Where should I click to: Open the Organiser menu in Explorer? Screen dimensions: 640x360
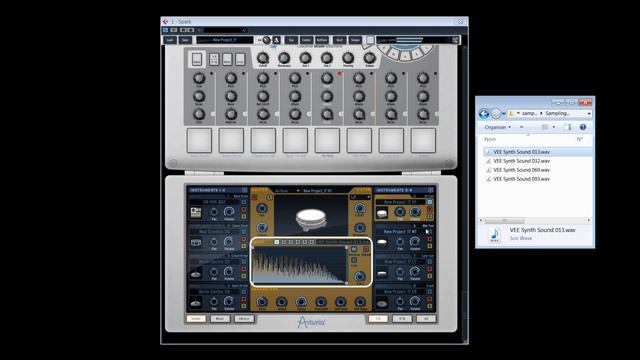point(498,127)
